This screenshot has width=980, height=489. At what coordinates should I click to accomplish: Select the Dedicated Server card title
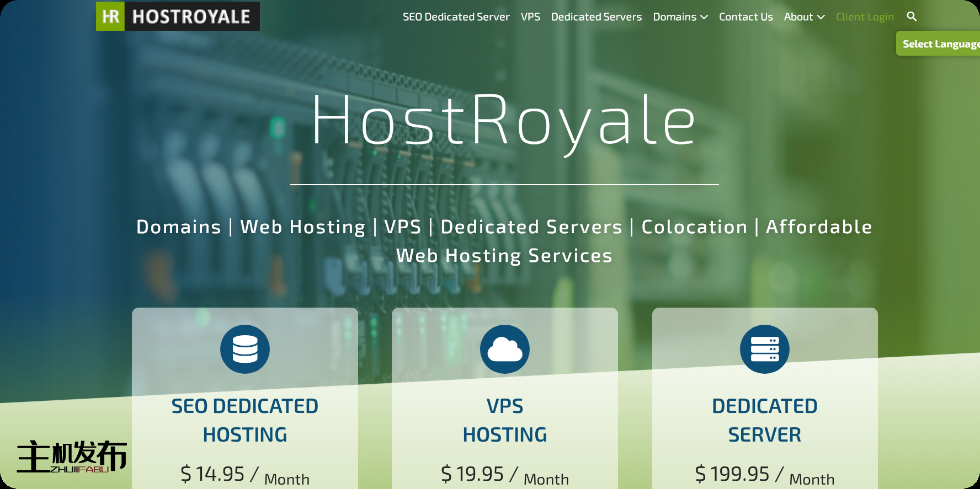point(765,420)
